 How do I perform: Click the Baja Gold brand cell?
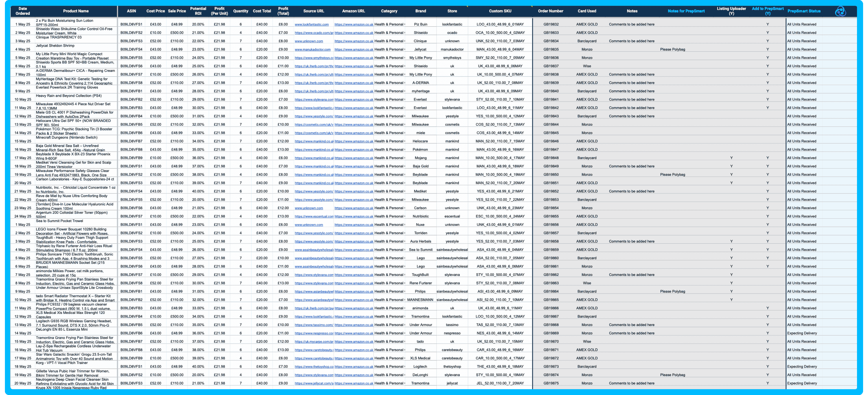420,166
